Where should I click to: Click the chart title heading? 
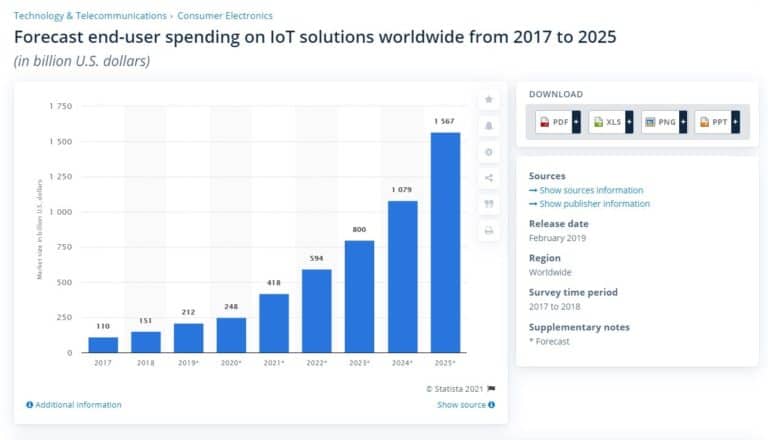point(315,37)
